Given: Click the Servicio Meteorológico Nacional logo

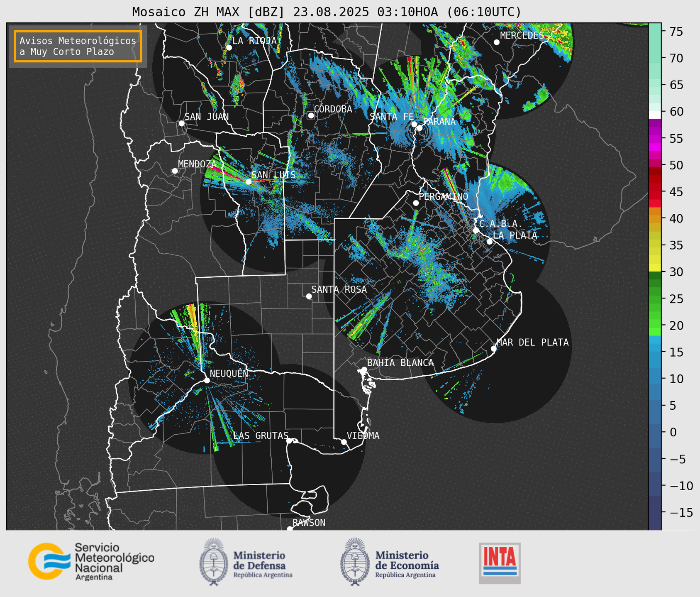Looking at the screenshot, I should (91, 561).
